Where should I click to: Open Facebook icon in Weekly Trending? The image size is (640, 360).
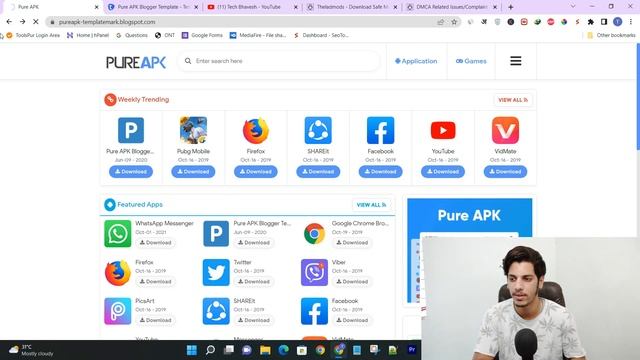coord(380,130)
